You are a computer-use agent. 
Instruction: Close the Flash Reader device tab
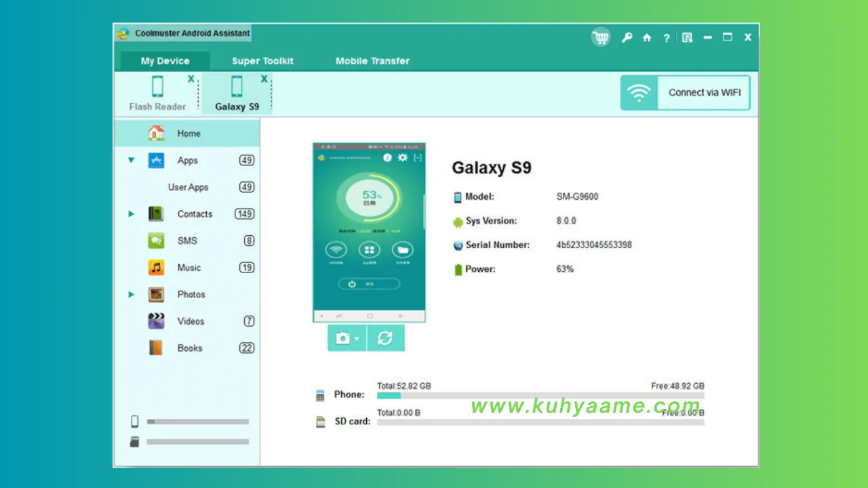click(191, 79)
